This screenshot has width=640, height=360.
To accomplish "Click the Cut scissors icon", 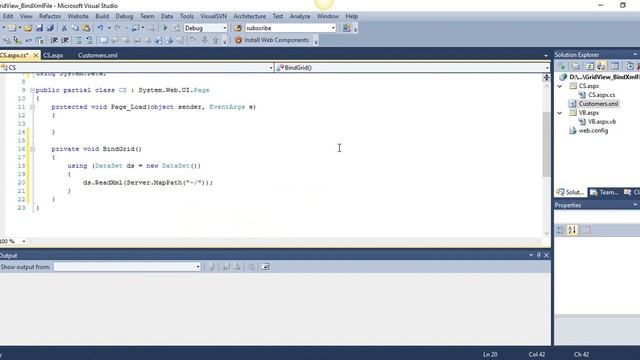I will (64, 28).
